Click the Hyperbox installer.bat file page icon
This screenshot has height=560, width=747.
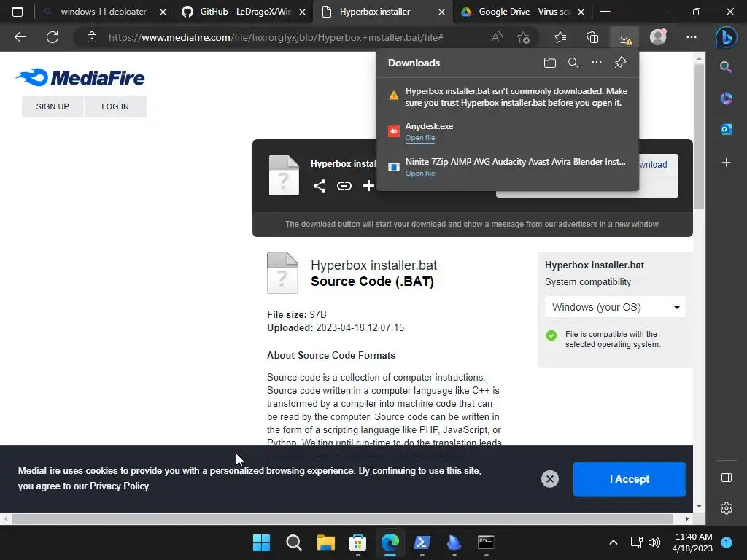(x=282, y=273)
